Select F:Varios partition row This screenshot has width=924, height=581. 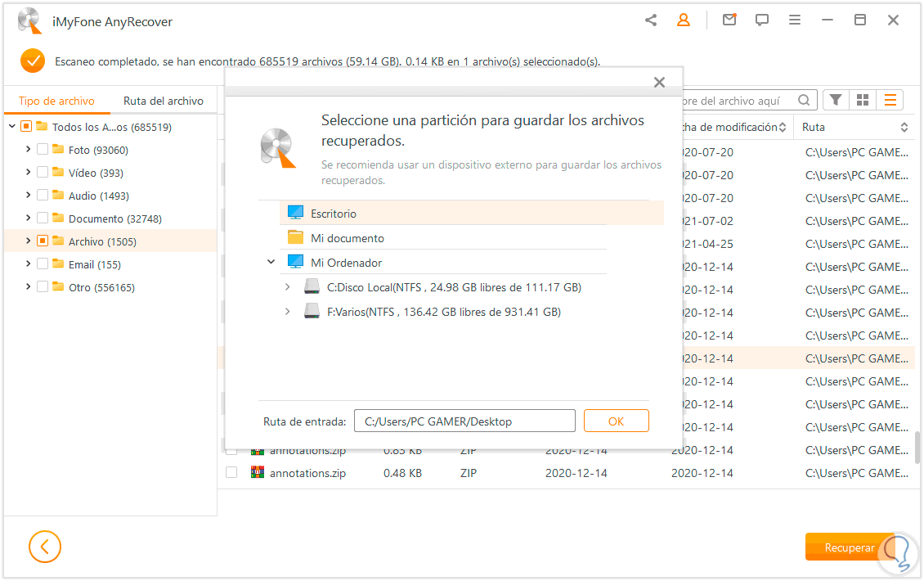click(x=443, y=312)
